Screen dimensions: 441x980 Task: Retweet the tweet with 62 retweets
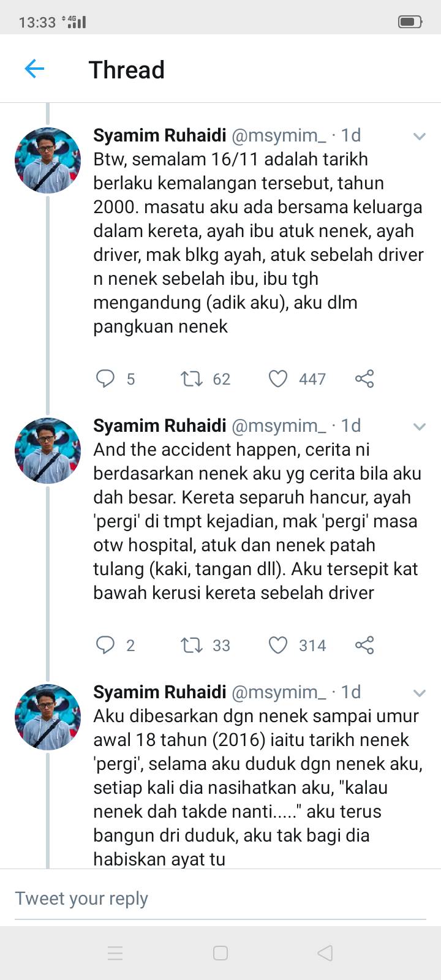(192, 379)
